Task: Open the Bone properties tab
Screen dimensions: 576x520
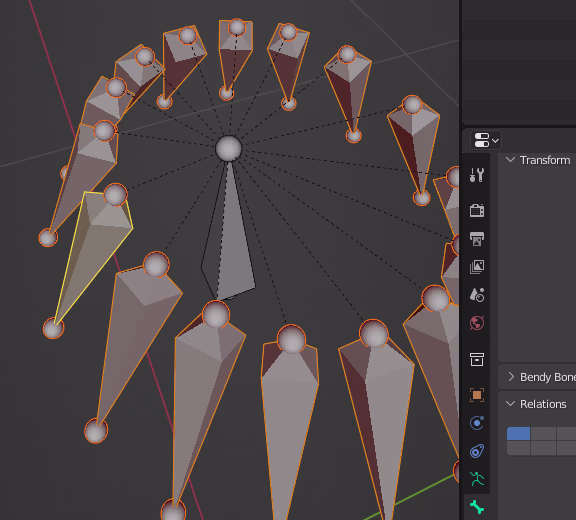Action: tap(477, 507)
